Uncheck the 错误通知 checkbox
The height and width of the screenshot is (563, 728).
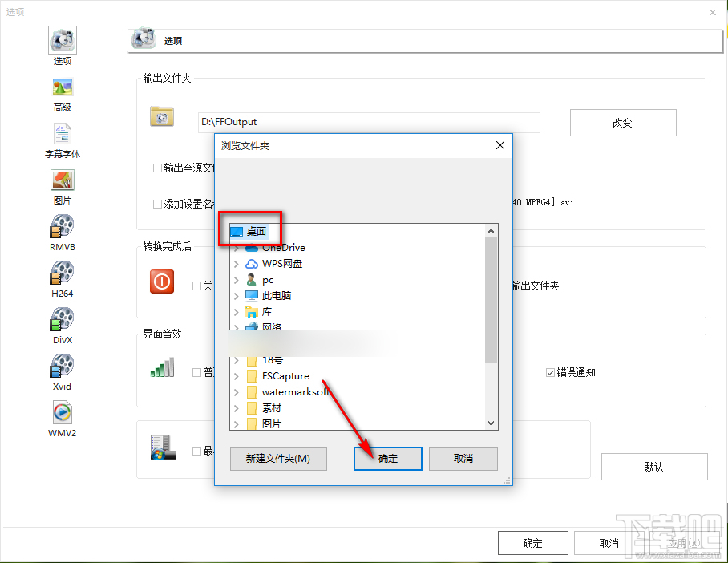coord(550,372)
